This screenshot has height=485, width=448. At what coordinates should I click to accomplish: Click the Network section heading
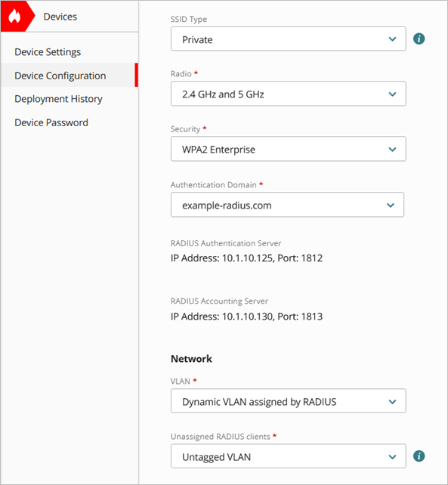191,359
